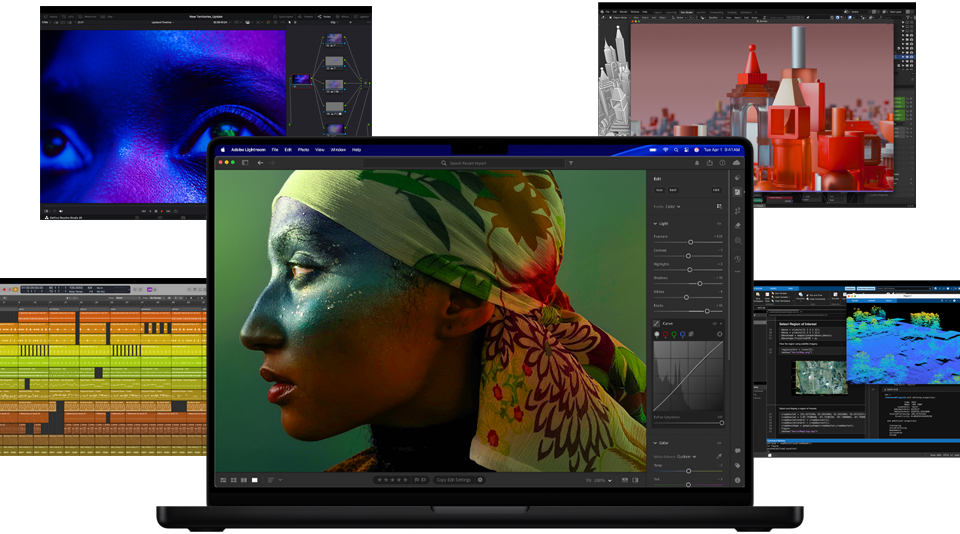The height and width of the screenshot is (534, 960).
Task: Open the Keywords tag icon at lower right
Action: coord(737,465)
